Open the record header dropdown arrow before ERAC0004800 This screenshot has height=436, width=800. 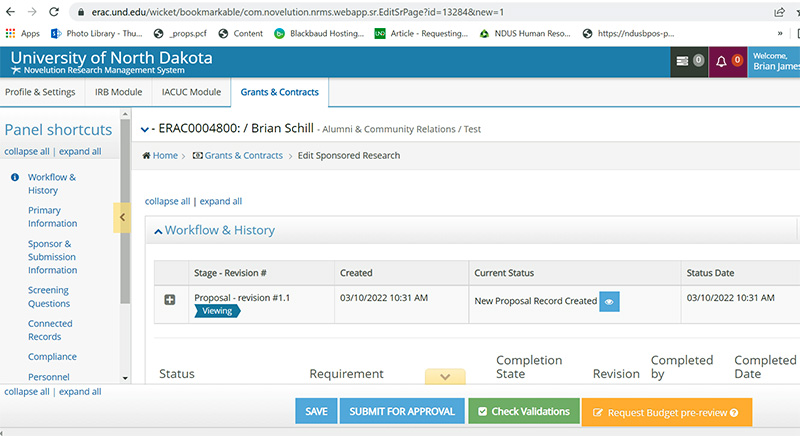(x=145, y=129)
